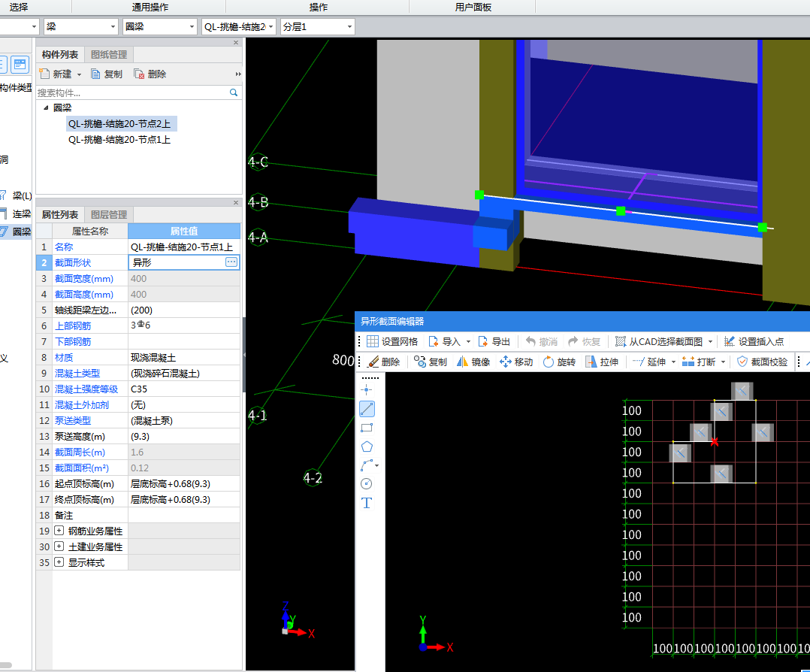Click the 混凝土强度等级 C35 cell

pyautogui.click(x=184, y=389)
